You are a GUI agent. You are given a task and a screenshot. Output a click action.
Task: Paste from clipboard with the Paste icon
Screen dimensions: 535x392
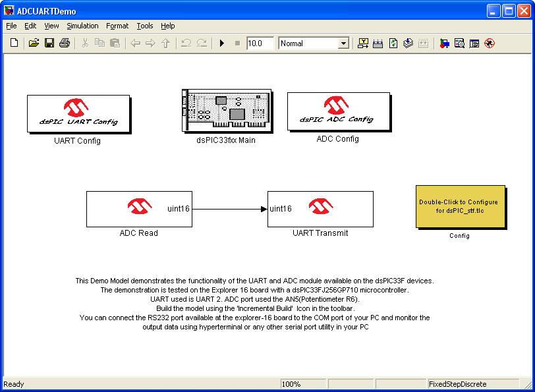click(x=115, y=43)
